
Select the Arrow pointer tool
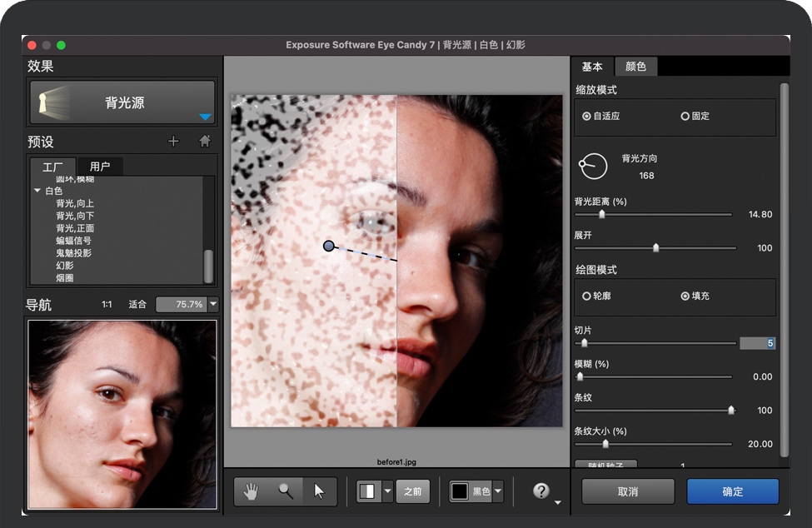[x=319, y=491]
